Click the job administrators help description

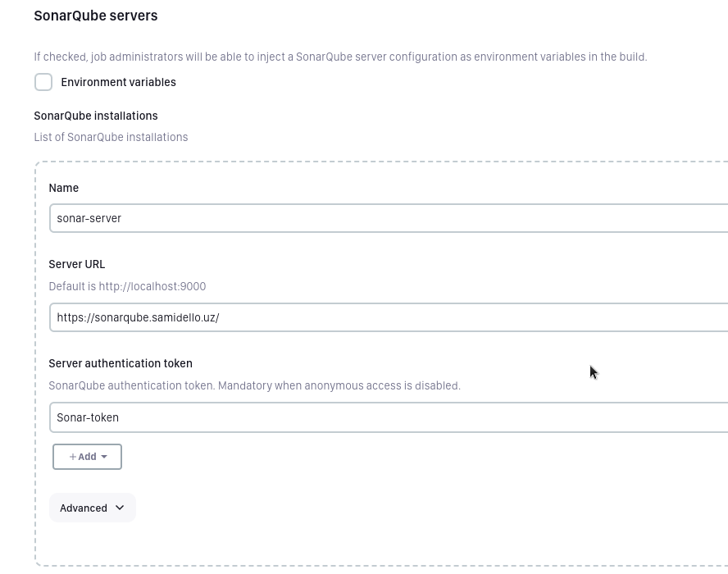tap(340, 57)
